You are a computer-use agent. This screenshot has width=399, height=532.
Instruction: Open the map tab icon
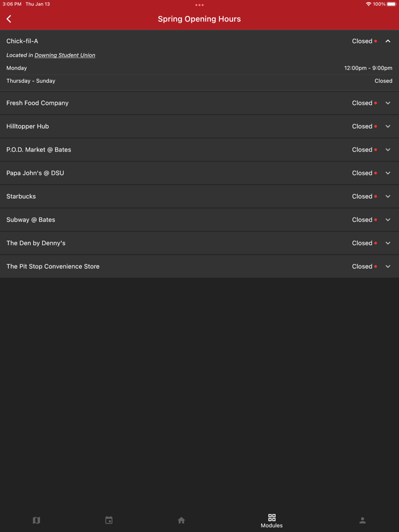[x=36, y=520]
